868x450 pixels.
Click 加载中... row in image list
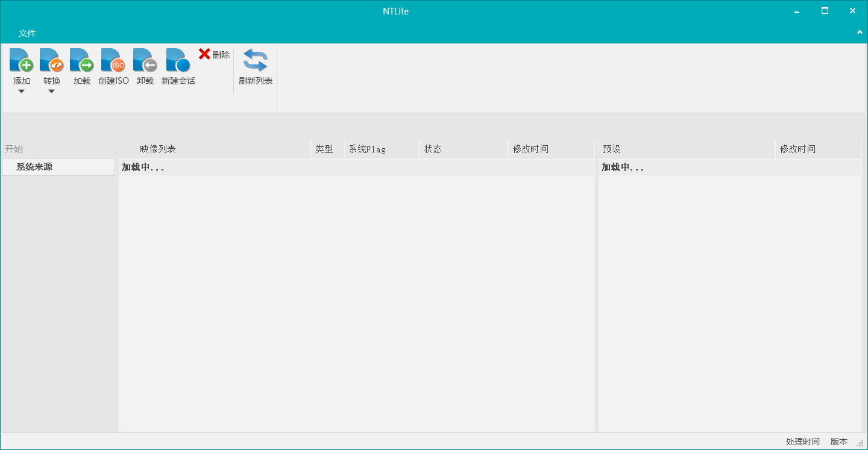[x=357, y=167]
